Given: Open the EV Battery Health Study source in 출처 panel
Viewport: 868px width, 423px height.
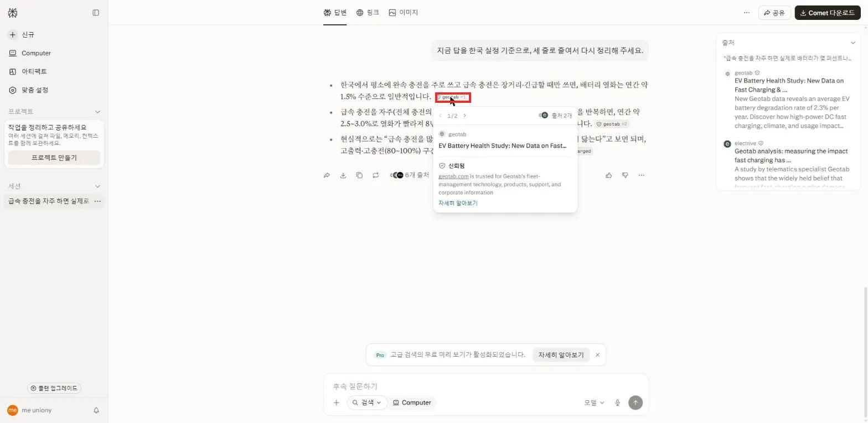Looking at the screenshot, I should pyautogui.click(x=789, y=85).
